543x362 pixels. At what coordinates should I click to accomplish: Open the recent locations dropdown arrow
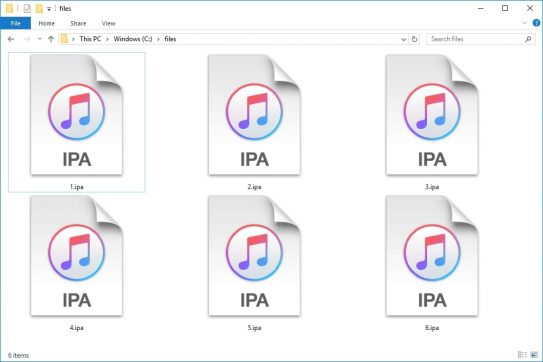(39, 39)
